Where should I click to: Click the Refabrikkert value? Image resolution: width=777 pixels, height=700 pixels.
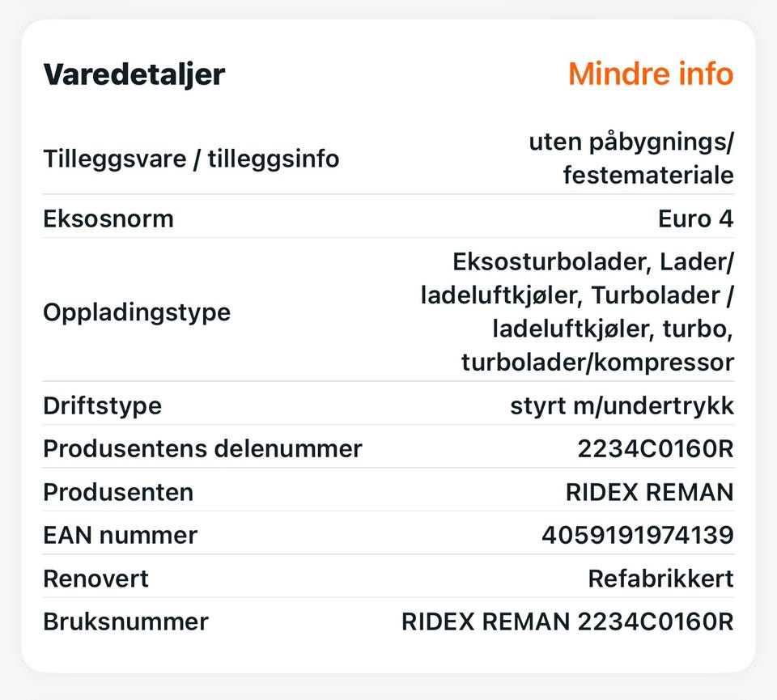point(660,579)
